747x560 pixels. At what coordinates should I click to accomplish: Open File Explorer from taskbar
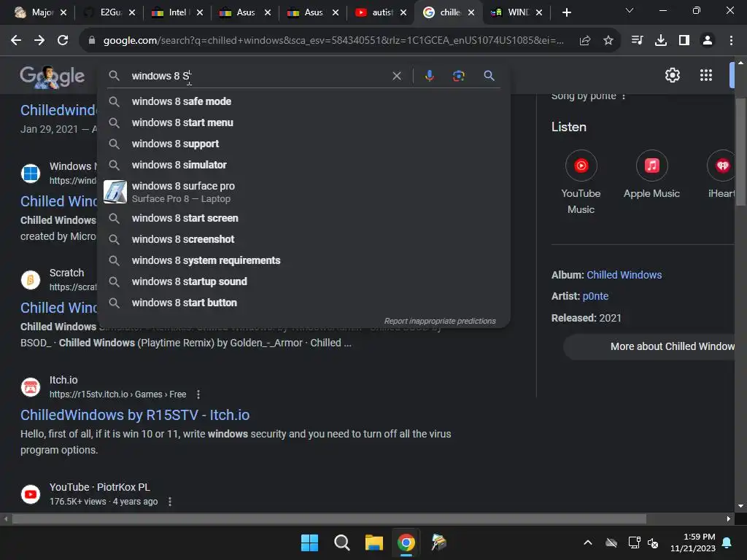pyautogui.click(x=374, y=542)
